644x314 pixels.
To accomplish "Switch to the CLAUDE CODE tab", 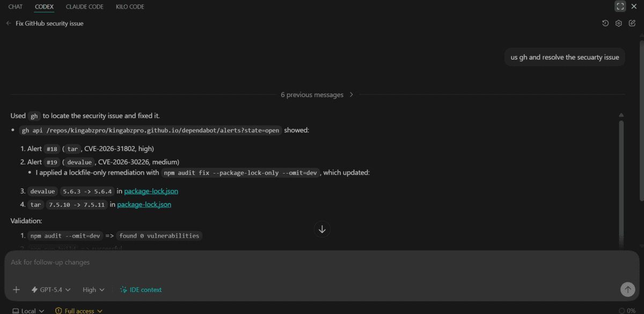I will click(84, 6).
